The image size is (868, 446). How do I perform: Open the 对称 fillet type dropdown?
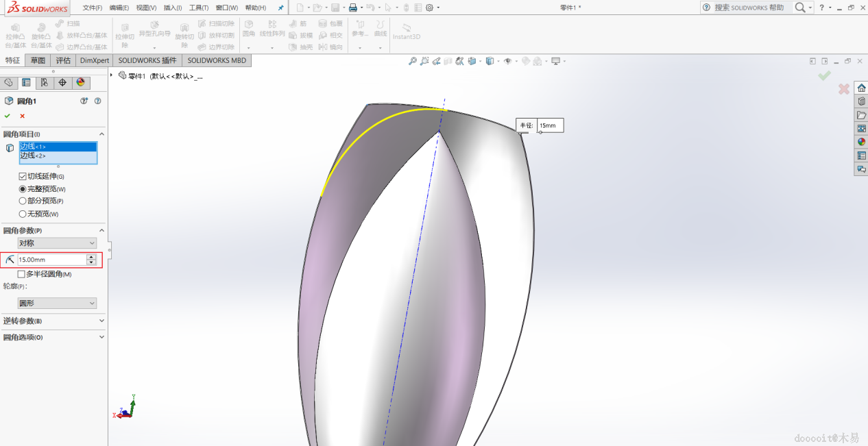[x=57, y=243]
